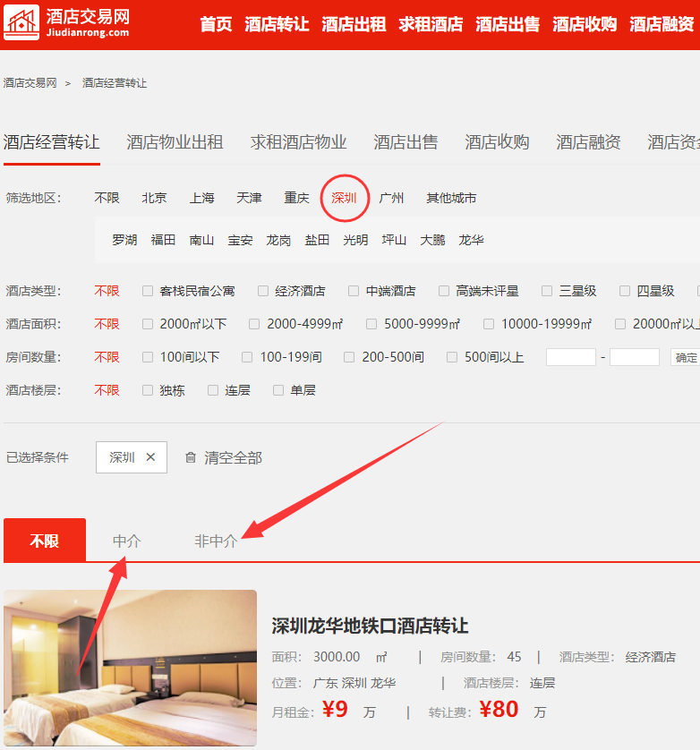Select 酒店出售 in the red header
This screenshot has height=750, width=700.
click(508, 24)
